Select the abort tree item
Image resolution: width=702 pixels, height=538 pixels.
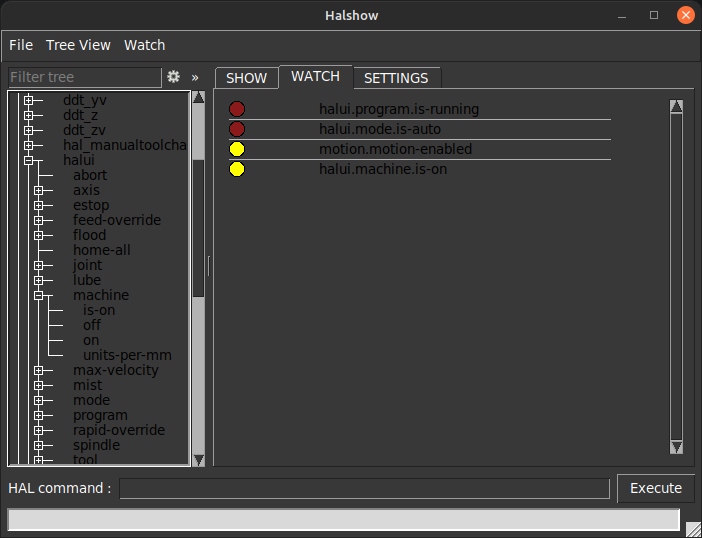click(x=90, y=175)
